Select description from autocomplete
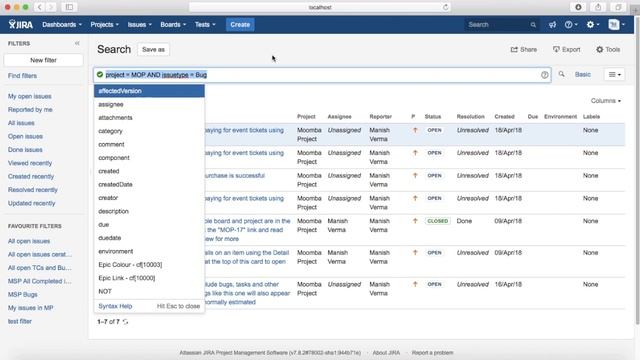The width and height of the screenshot is (640, 360). (x=149, y=211)
